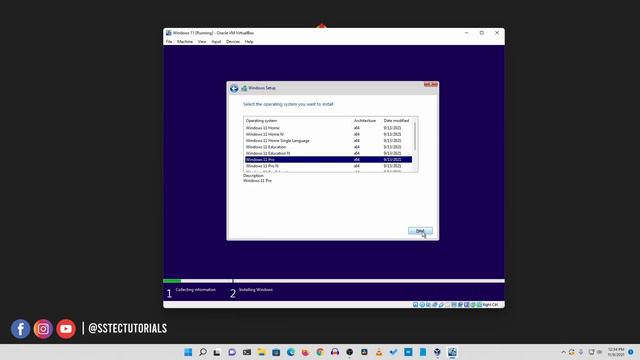Click the Architecture column header
Screen dimensions: 640x360
(x=364, y=121)
